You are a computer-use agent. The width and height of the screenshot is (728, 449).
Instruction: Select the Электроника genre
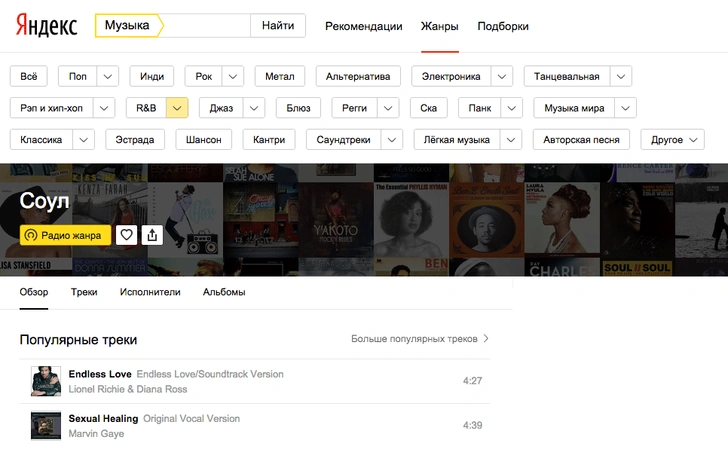[451, 76]
